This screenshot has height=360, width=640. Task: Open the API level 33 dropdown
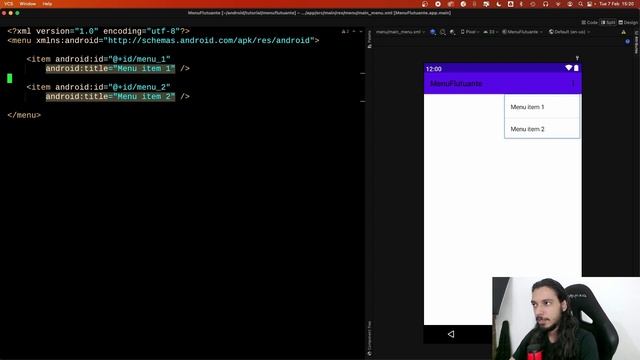tap(490, 32)
